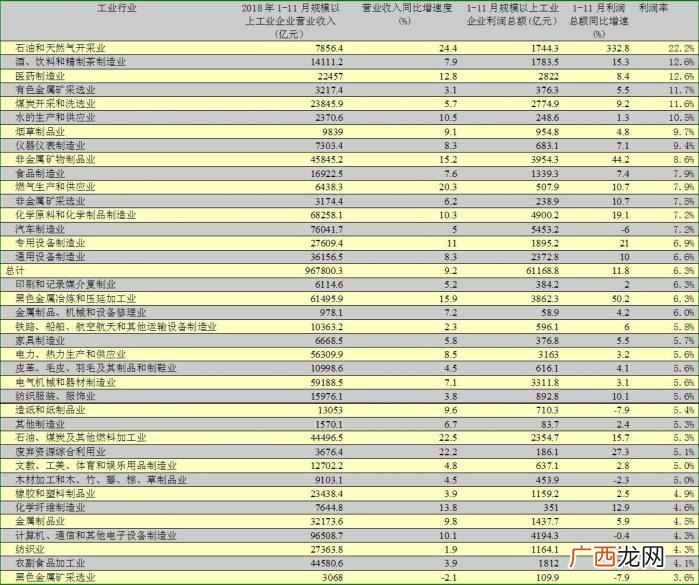699x585 pixels.
Task: Click the 有色金属矿采选业 row name
Action: [55, 90]
